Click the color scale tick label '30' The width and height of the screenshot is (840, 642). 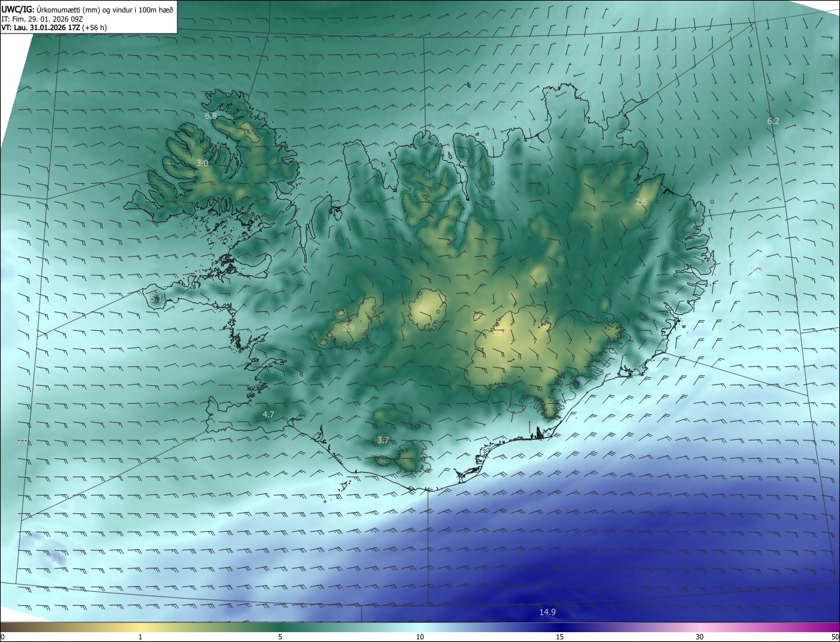click(x=700, y=637)
